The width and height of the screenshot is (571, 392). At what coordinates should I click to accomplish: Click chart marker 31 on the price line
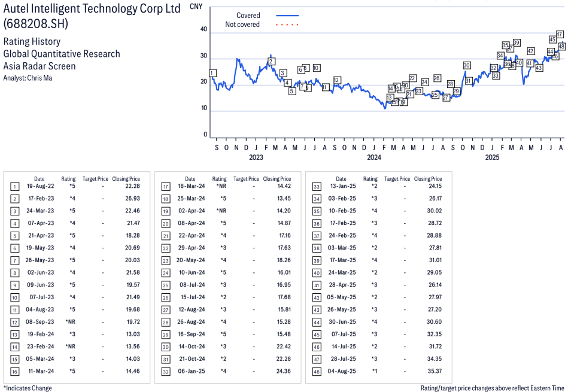pos(469,81)
